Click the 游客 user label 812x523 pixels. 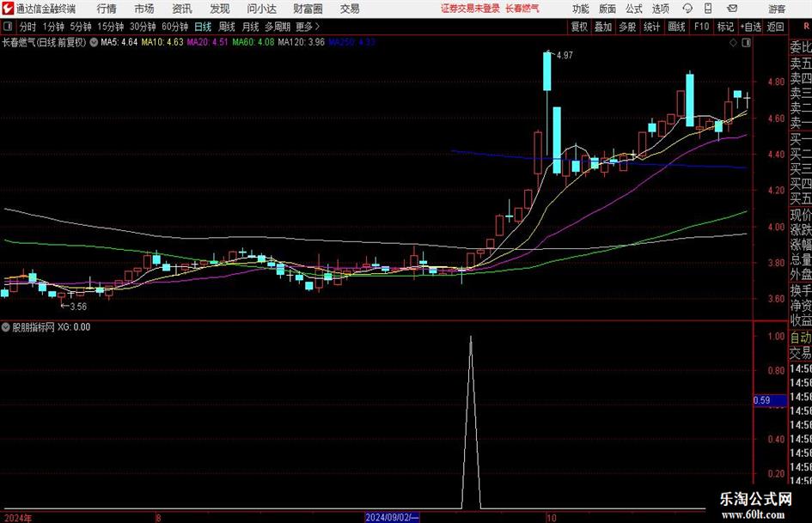click(x=776, y=9)
